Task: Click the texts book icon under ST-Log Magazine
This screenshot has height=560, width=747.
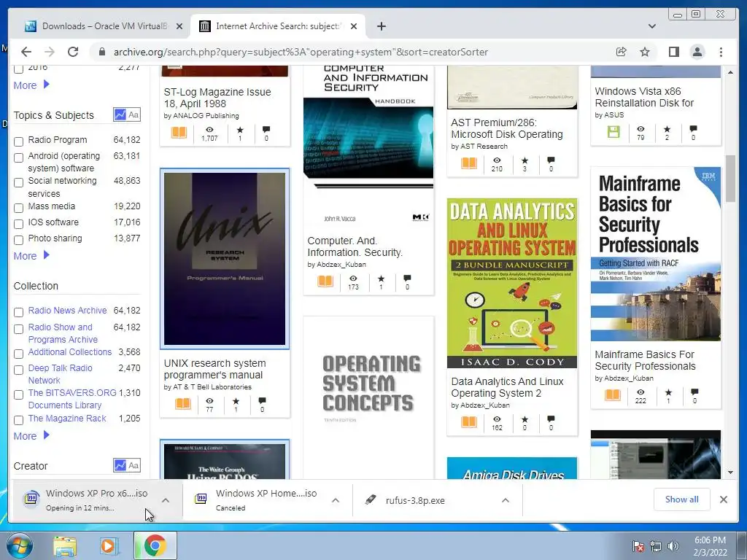Action: coord(179,133)
